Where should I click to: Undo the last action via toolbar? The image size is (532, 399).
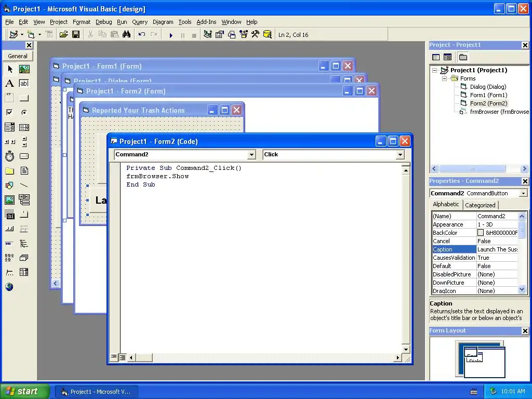(142, 35)
